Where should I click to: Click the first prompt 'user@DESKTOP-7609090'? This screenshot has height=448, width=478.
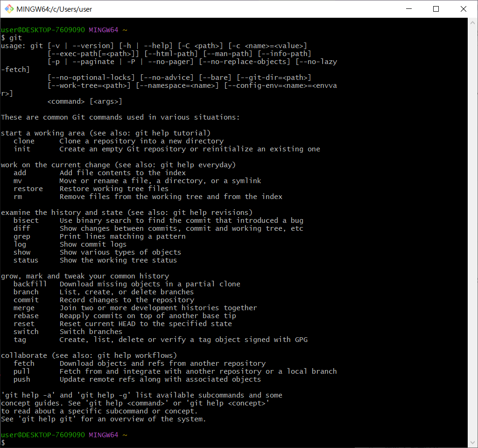tap(42, 30)
